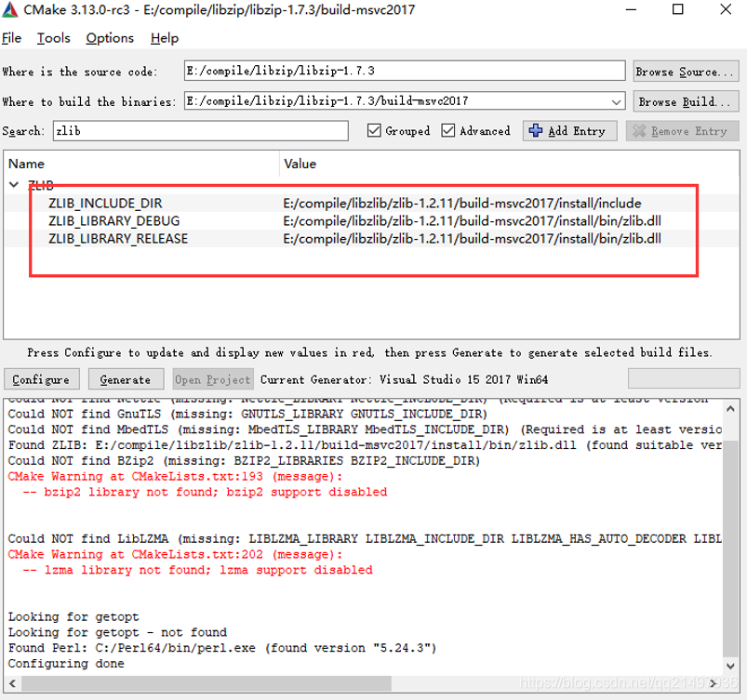Maximize the CMake window
Image resolution: width=747 pixels, height=700 pixels.
[x=678, y=9]
